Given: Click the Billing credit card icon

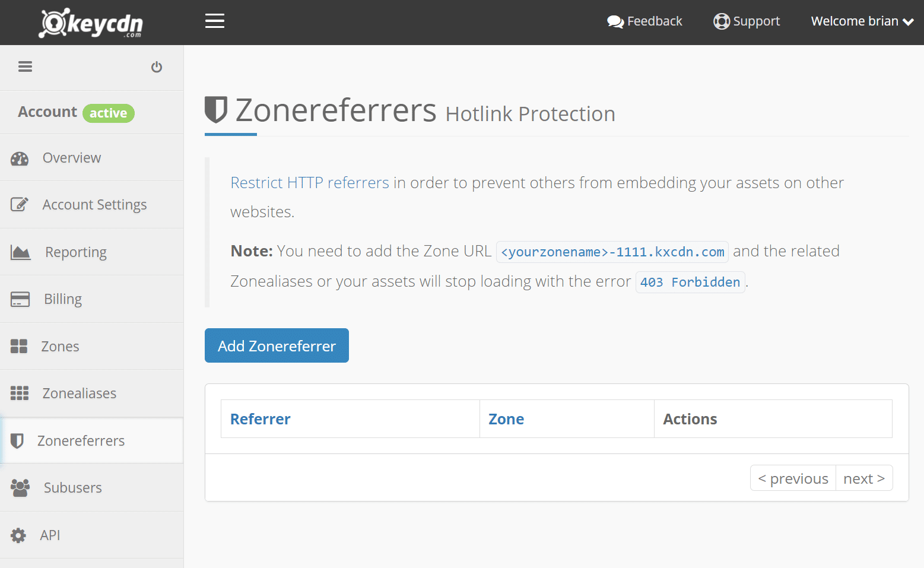Looking at the screenshot, I should 20,299.
